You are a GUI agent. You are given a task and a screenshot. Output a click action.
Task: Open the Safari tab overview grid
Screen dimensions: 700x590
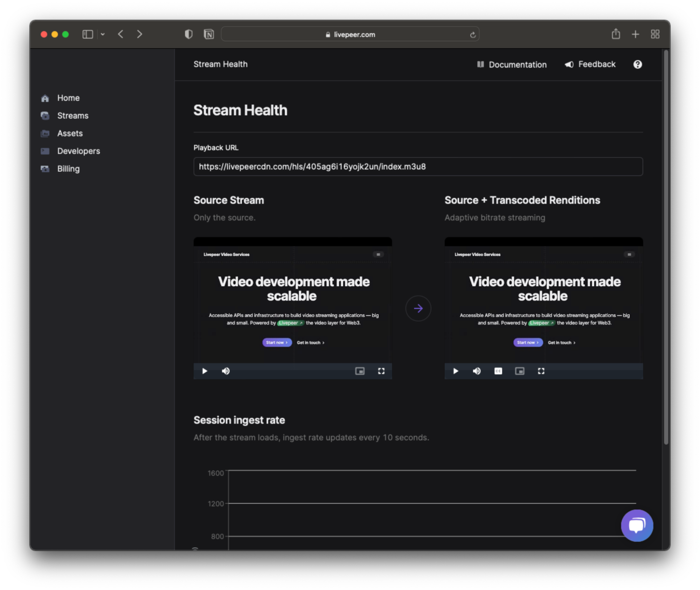pyautogui.click(x=655, y=34)
